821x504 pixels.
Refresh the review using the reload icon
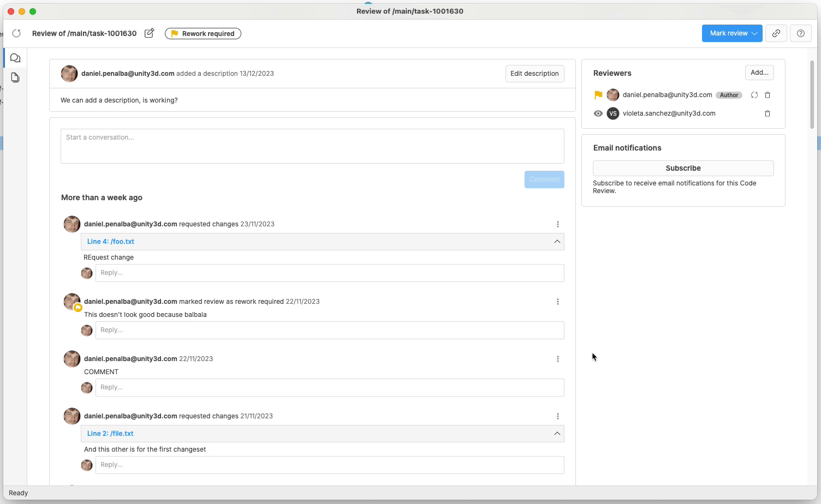(16, 33)
